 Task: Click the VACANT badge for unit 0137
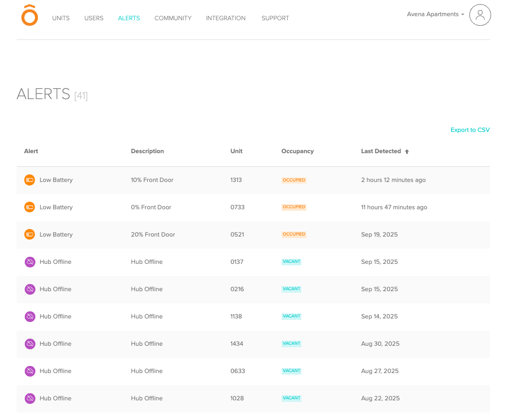[291, 261]
